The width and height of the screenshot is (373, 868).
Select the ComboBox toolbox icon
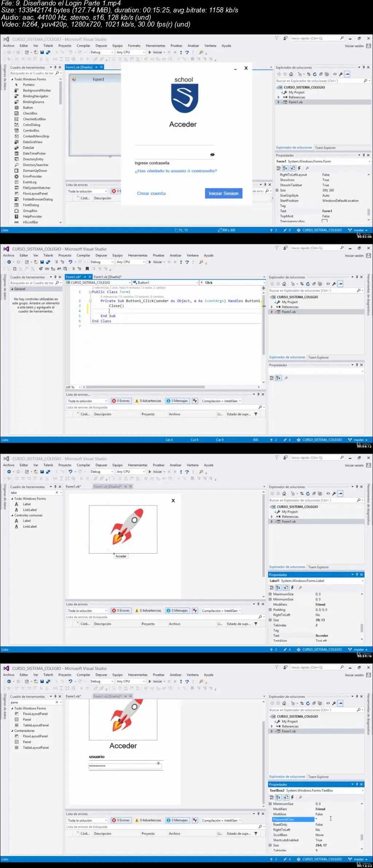(16, 131)
